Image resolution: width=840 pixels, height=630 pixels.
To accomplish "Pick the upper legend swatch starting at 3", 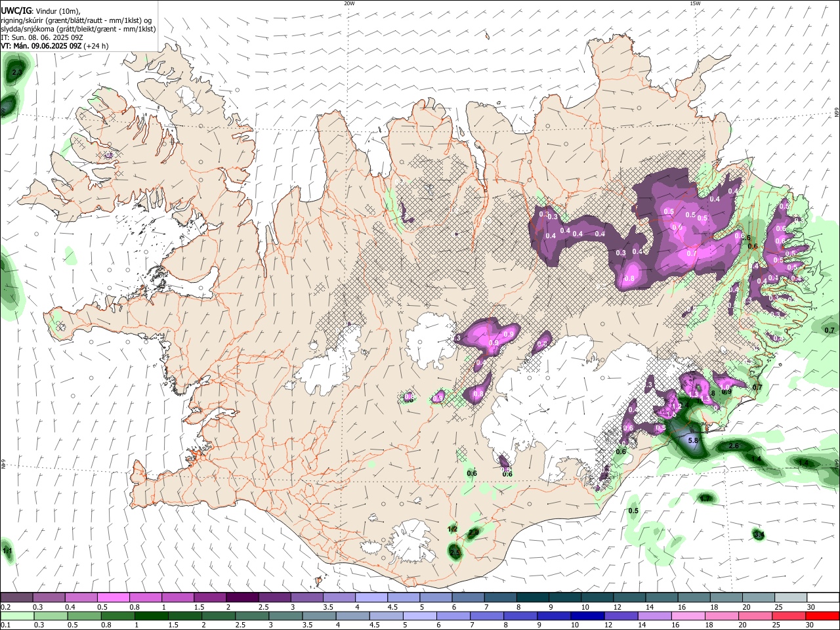I will click(x=306, y=598).
